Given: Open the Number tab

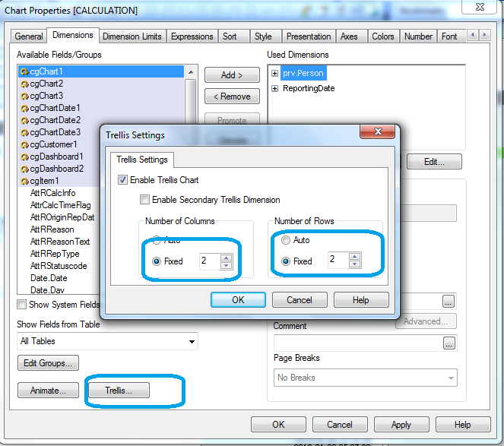Looking at the screenshot, I should pyautogui.click(x=418, y=36).
